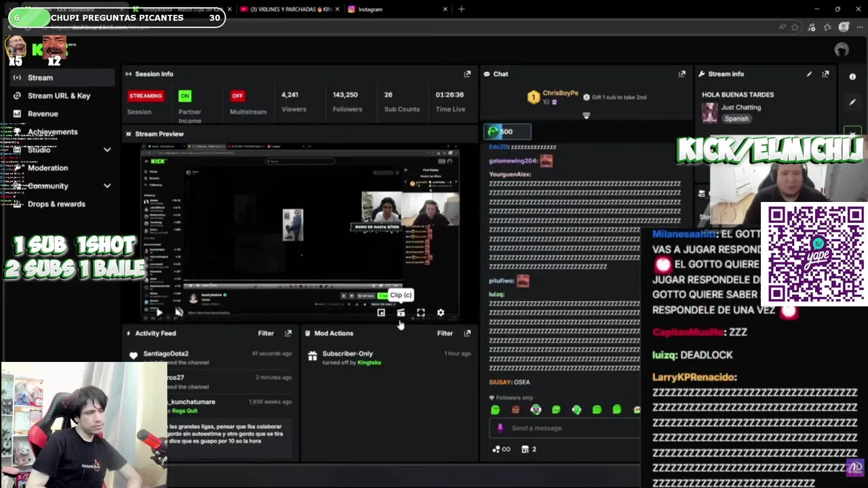Click the Send a message field

pyautogui.click(x=564, y=428)
